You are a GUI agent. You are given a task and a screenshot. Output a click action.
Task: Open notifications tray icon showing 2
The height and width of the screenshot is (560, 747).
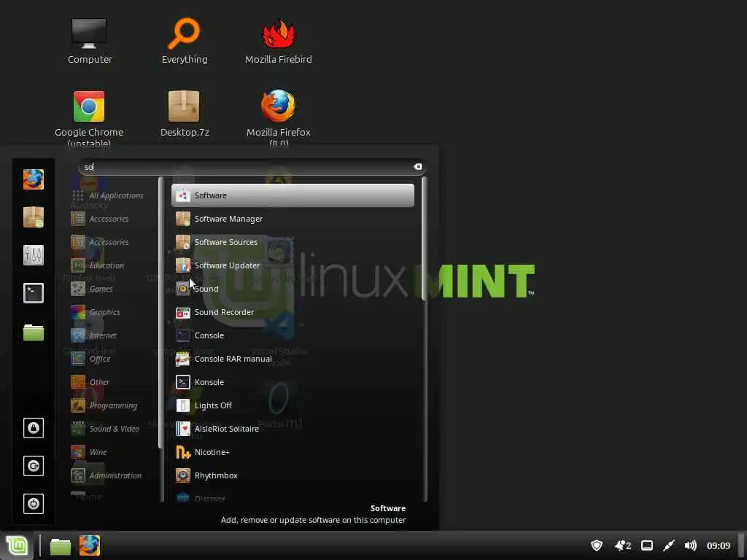click(623, 545)
